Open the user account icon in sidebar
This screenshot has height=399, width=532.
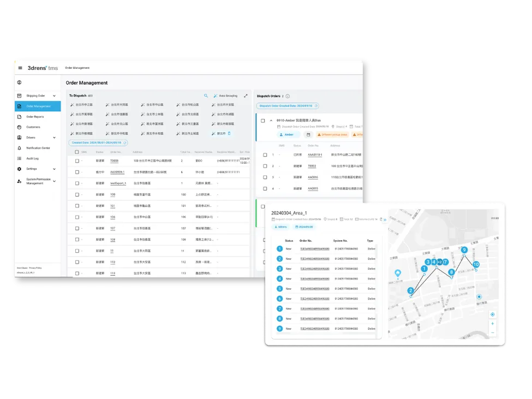(x=19, y=82)
